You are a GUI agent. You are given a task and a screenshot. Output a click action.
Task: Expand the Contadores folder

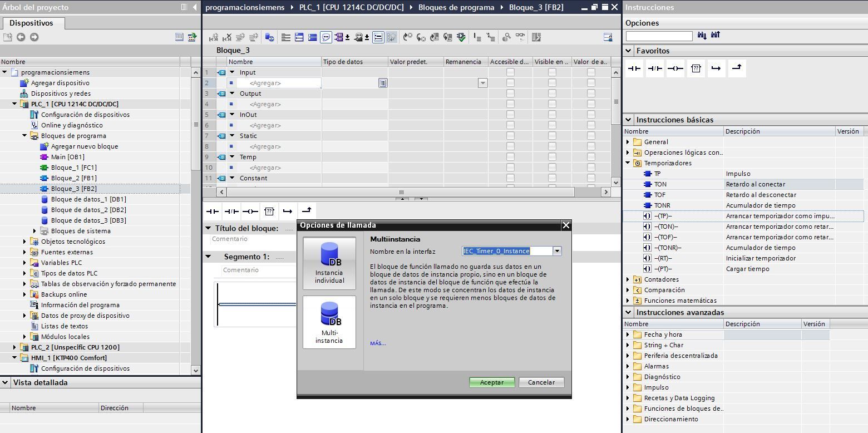click(628, 279)
